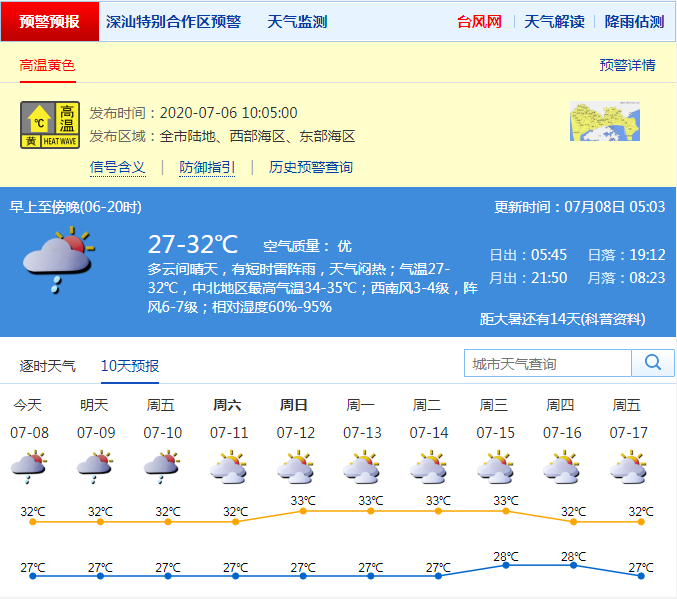Switch to 天气监测 tab
Screen dimensions: 677x599
tap(297, 21)
